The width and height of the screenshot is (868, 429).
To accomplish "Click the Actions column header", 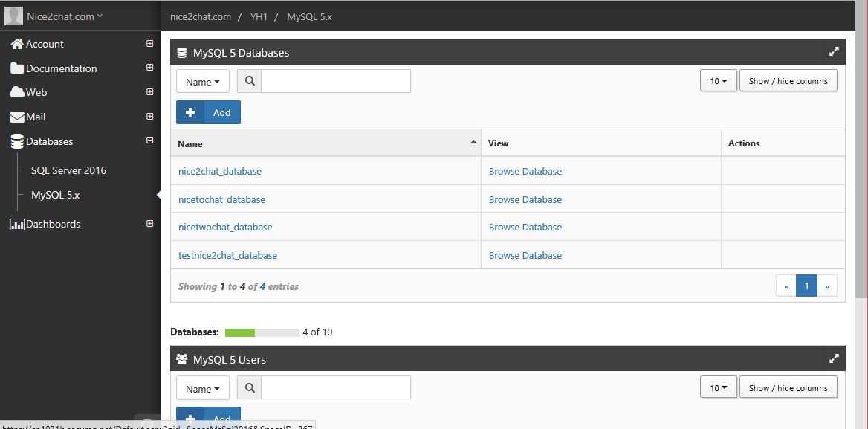I will tap(783, 143).
